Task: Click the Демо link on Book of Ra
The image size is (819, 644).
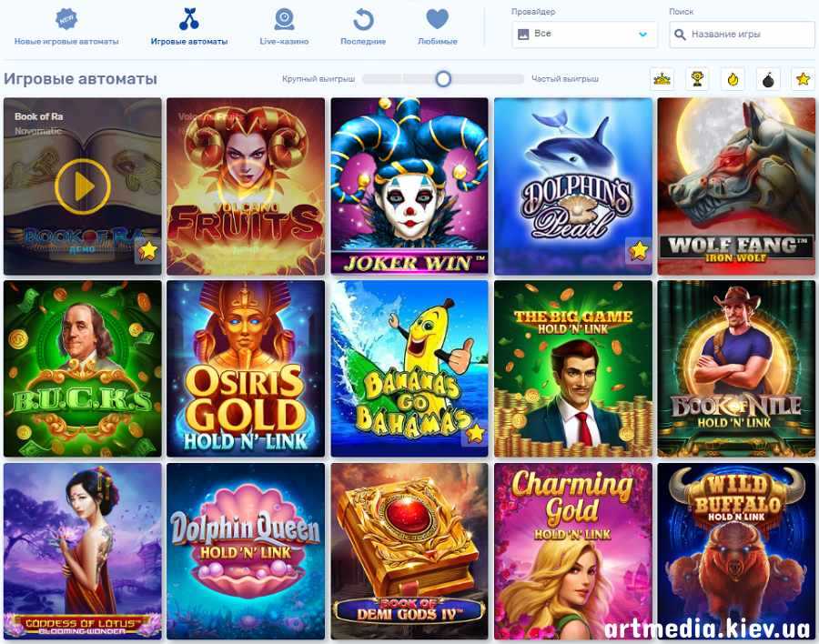Action: point(82,249)
